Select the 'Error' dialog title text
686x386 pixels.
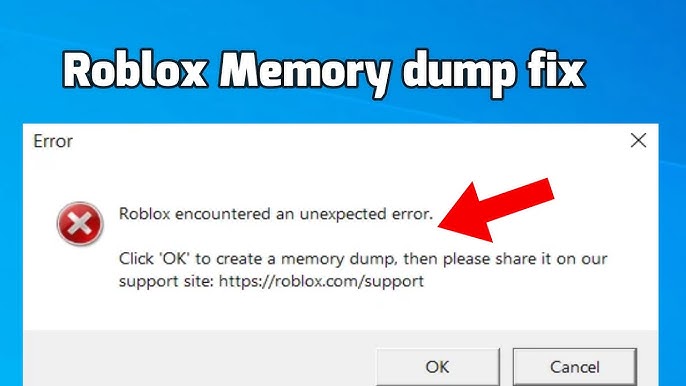53,141
